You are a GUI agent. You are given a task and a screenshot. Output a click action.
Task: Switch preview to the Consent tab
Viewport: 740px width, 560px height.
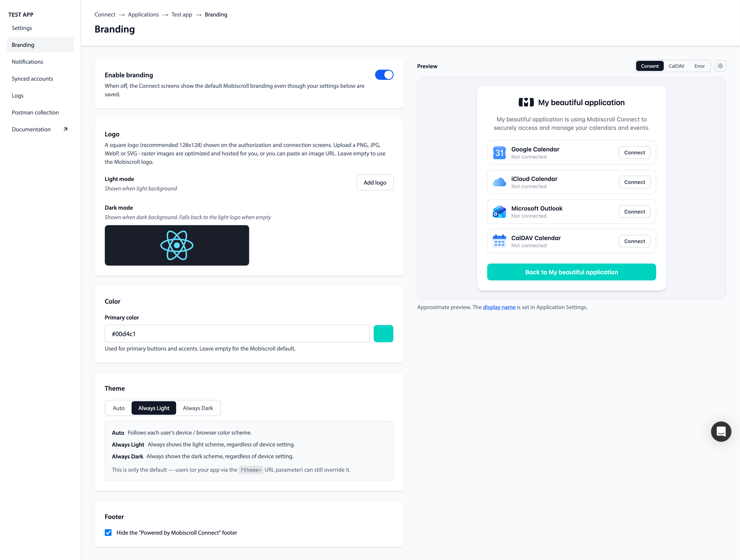click(649, 66)
